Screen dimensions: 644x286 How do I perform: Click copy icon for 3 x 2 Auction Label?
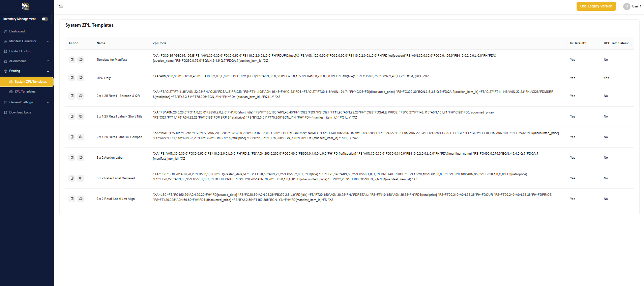[x=72, y=158]
